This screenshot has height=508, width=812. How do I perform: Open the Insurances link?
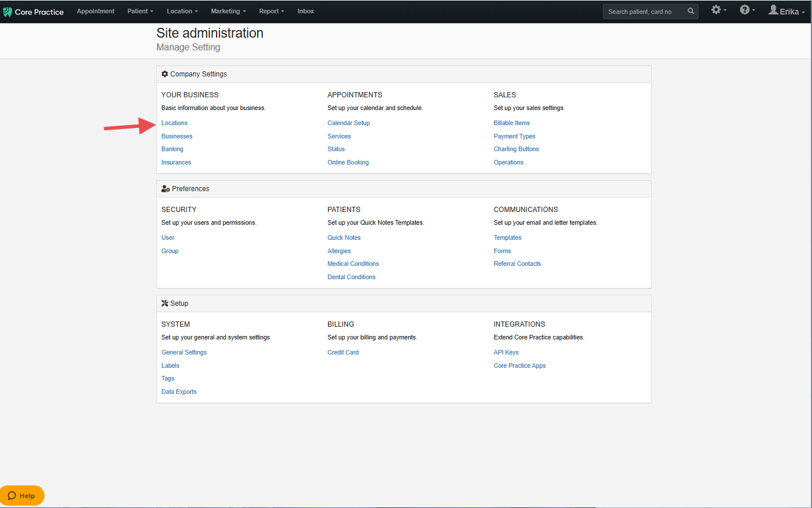(x=176, y=162)
